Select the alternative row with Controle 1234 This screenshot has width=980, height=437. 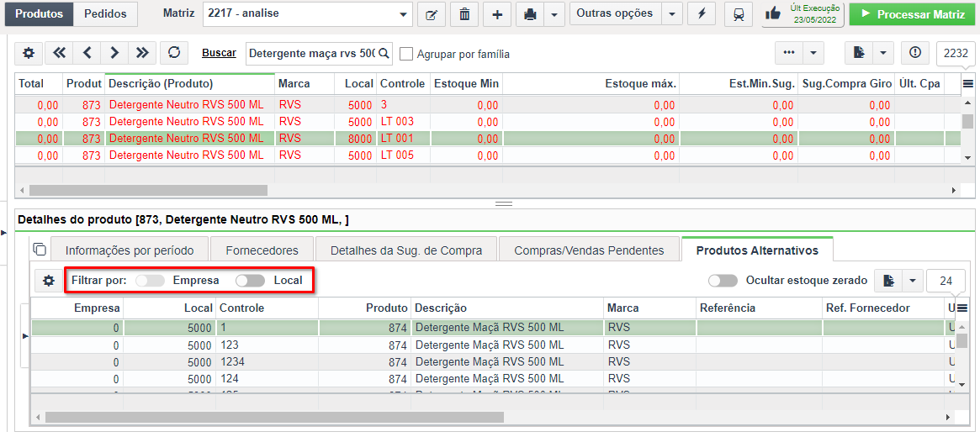pyautogui.click(x=494, y=361)
